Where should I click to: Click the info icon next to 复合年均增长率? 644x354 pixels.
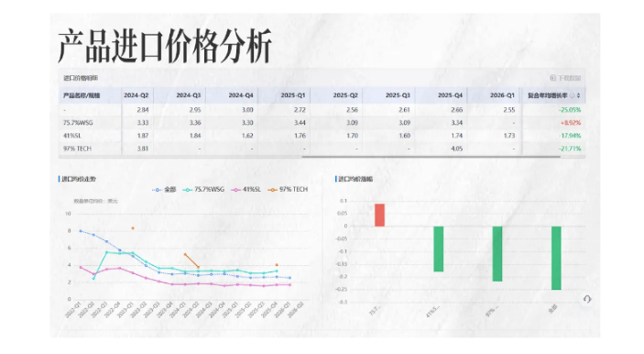pyautogui.click(x=573, y=95)
